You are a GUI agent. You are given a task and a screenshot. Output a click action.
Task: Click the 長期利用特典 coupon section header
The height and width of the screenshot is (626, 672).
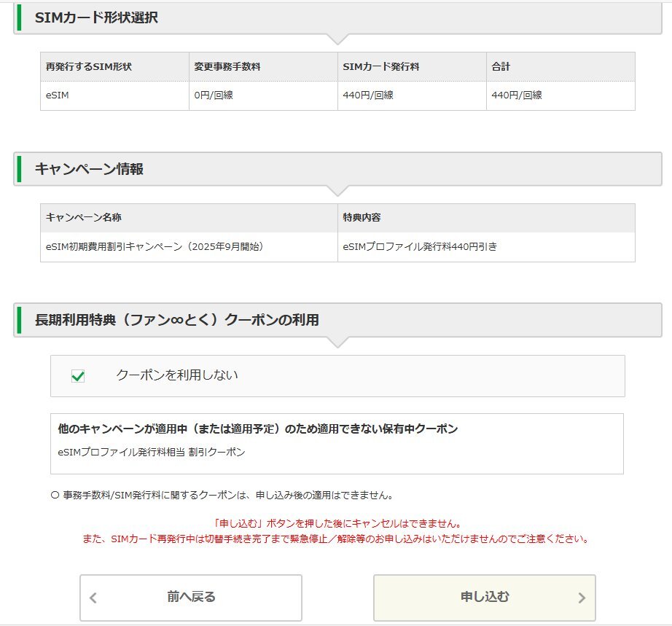tap(176, 320)
